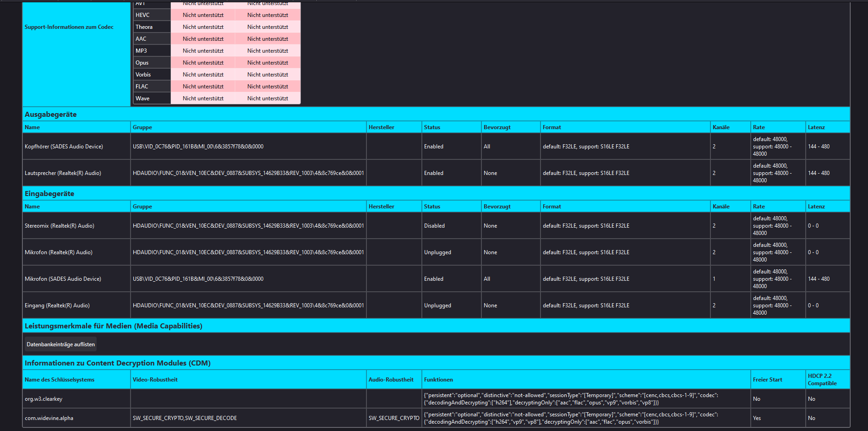
Task: Click the Format column header under Eingabegeräte
Action: coord(551,207)
